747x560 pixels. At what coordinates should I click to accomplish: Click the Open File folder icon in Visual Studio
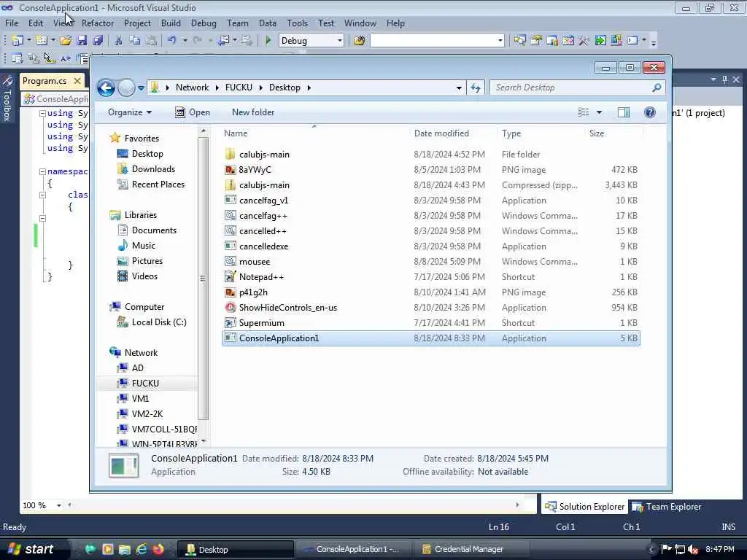coord(66,41)
